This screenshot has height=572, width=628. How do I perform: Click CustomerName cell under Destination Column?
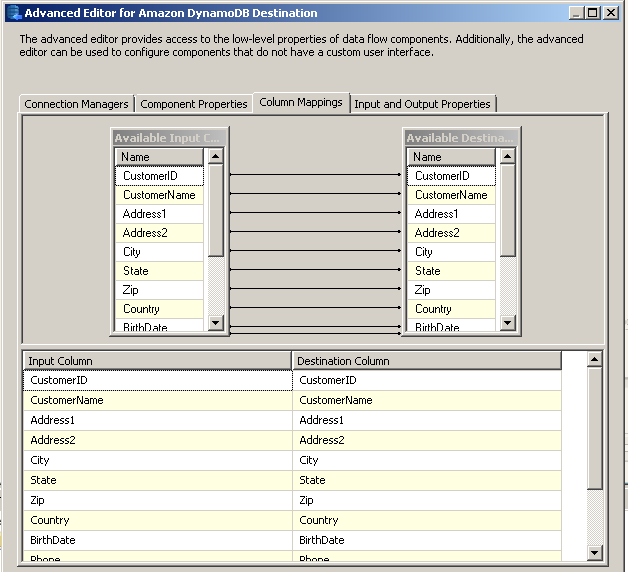[x=427, y=400]
